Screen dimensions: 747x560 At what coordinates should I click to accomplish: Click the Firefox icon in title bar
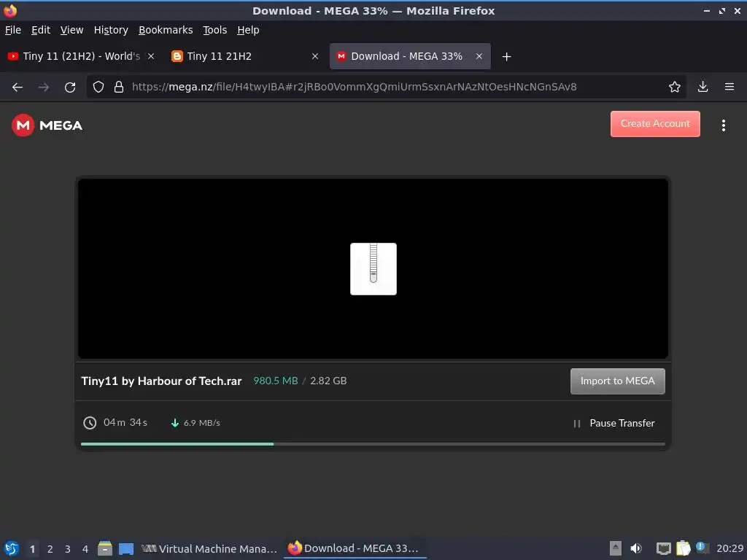pos(10,10)
